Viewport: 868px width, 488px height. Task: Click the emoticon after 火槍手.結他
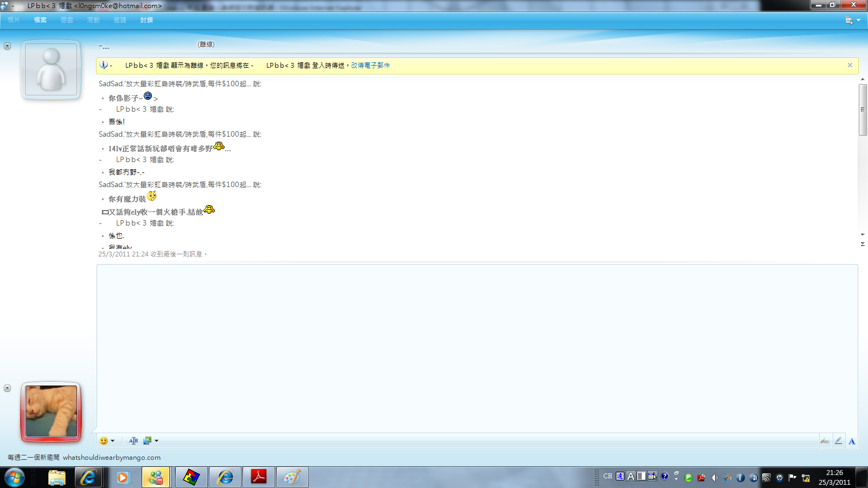(209, 209)
